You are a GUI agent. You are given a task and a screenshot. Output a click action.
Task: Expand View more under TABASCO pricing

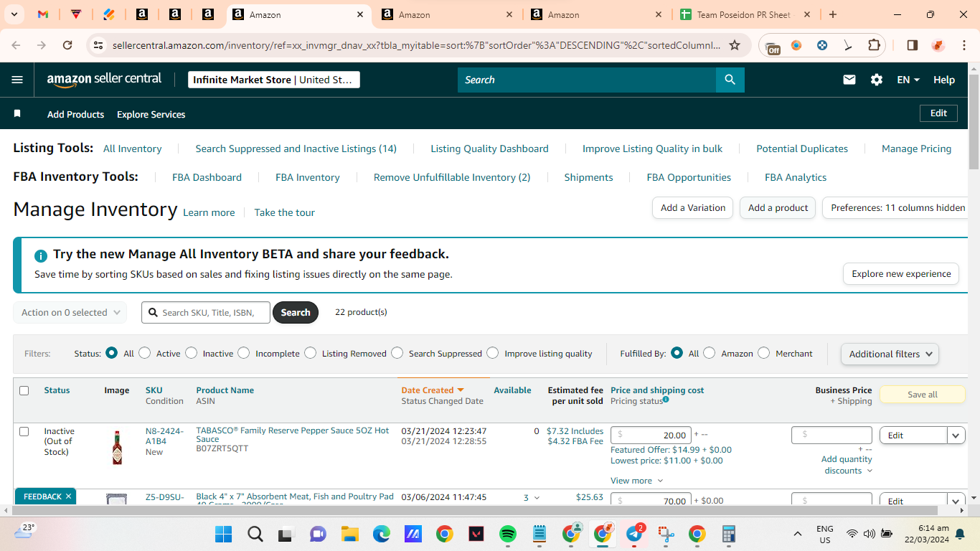coord(637,481)
